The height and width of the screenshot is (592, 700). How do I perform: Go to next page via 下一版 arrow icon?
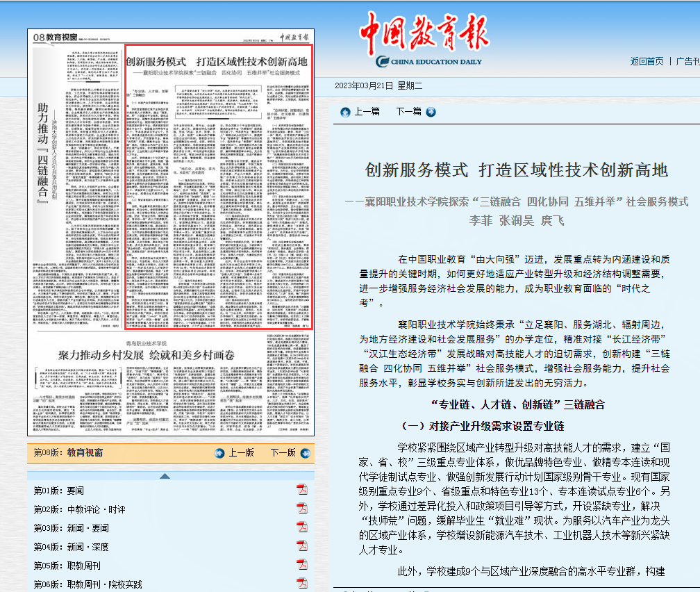pyautogui.click(x=306, y=454)
